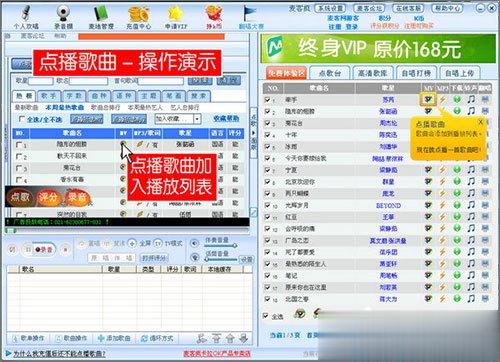This screenshot has width=500, height=362.
Task: Uncheck checkbox for song 牵手
Action: point(267,99)
